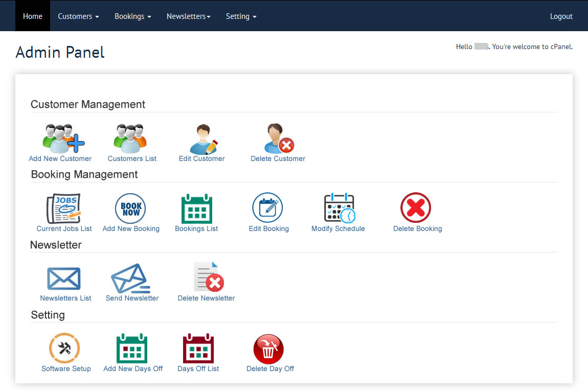Open the Customers List icon
This screenshot has width=588, height=391.
[x=130, y=139]
